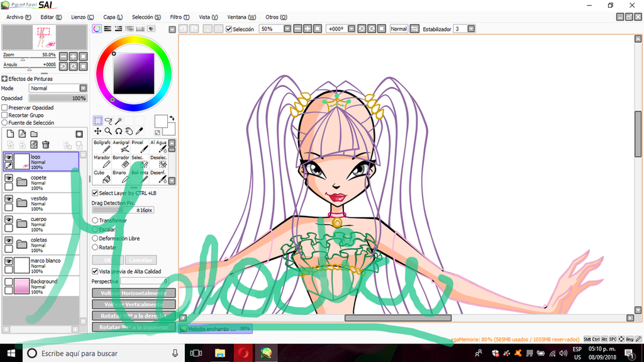Click Rotatar 90° a la derecha button
The width and height of the screenshot is (644, 362).
[x=134, y=315]
